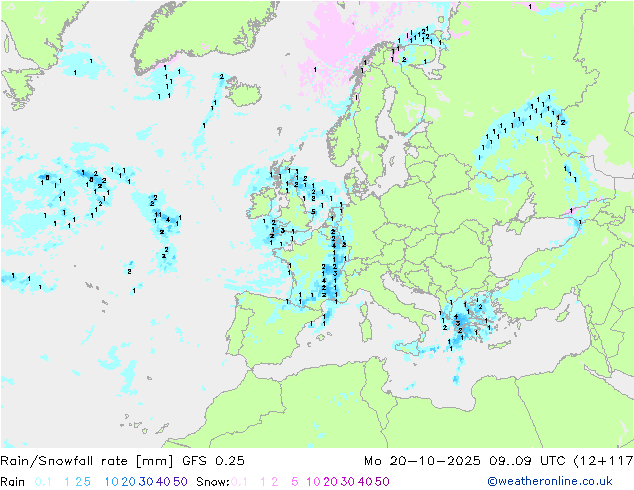Select the 'Rain/Snowfall rate [mm]' title text

pos(87,461)
